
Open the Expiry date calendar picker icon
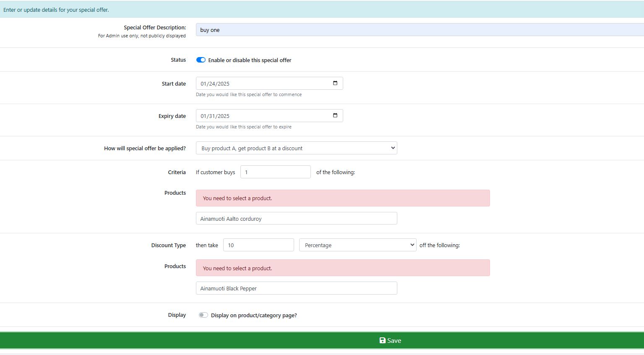pyautogui.click(x=335, y=115)
